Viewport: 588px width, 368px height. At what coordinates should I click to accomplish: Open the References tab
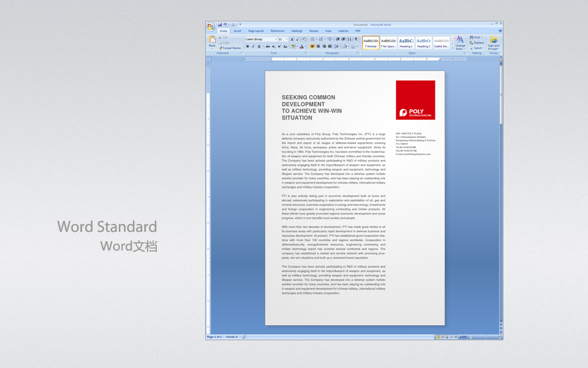click(277, 31)
